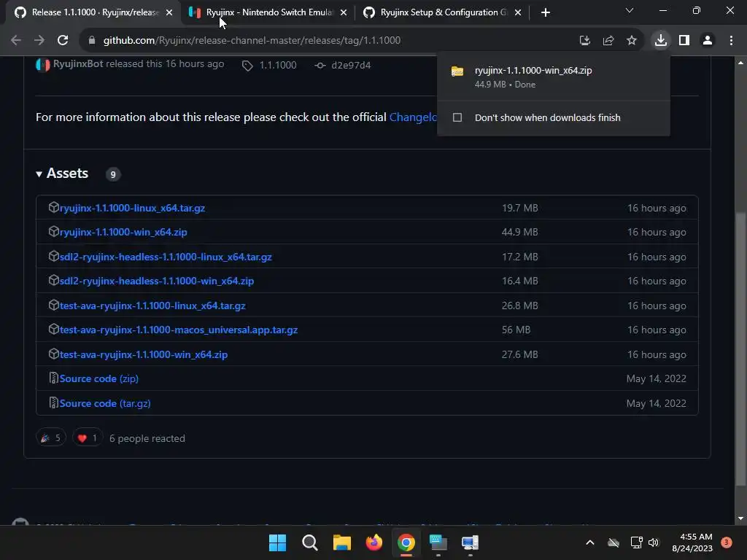Bookmark this page with the star icon

coord(632,41)
